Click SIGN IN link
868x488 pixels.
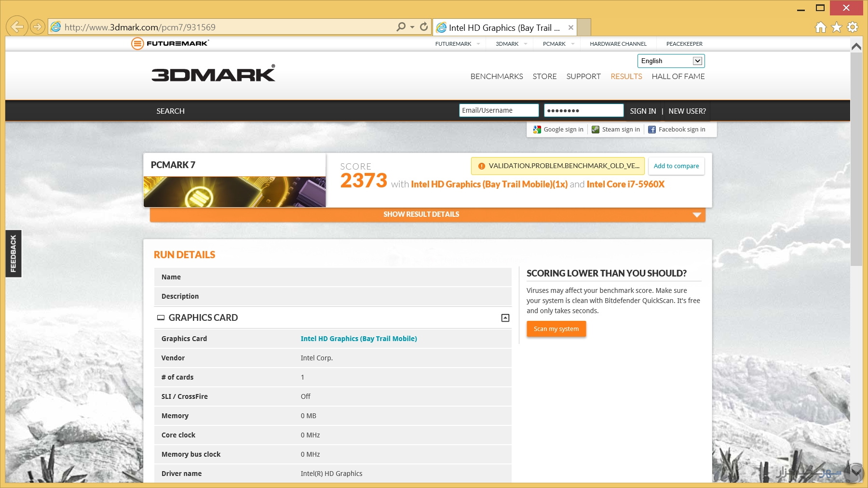coord(643,111)
